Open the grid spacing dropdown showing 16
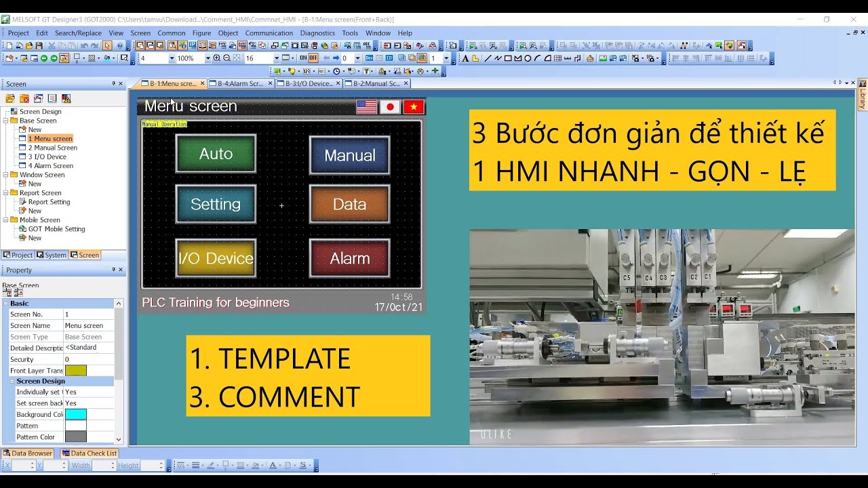 tap(276, 58)
